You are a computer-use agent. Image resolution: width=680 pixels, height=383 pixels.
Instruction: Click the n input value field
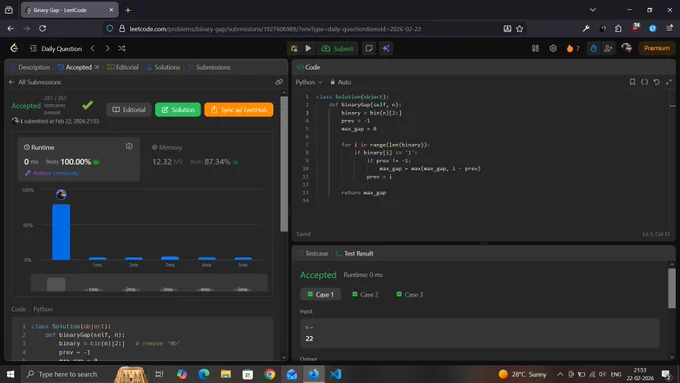[x=480, y=333]
